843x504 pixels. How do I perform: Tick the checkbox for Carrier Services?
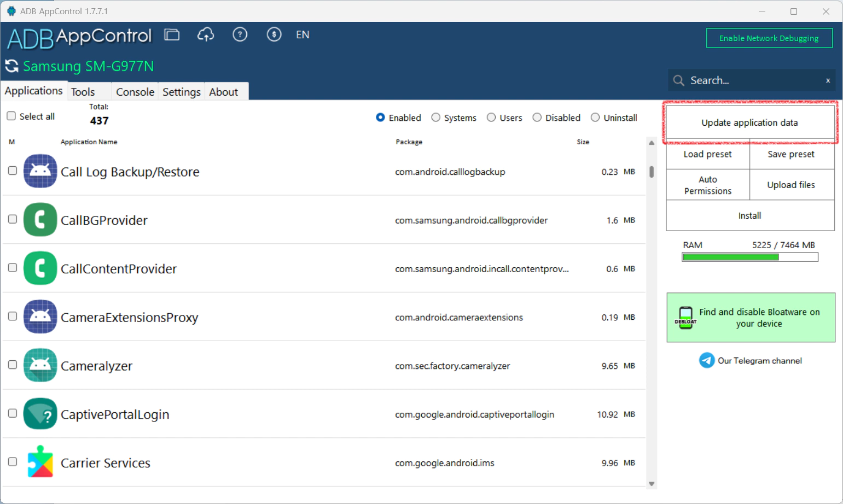[x=13, y=462]
